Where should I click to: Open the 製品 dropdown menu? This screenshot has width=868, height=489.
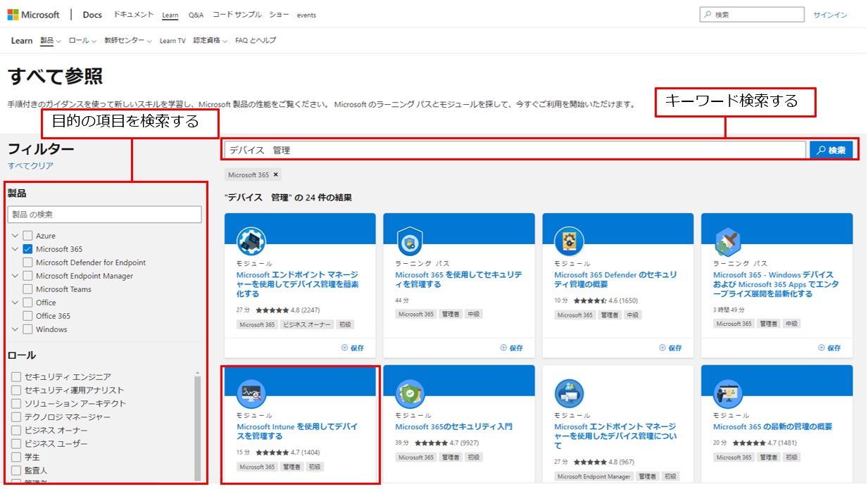click(50, 41)
